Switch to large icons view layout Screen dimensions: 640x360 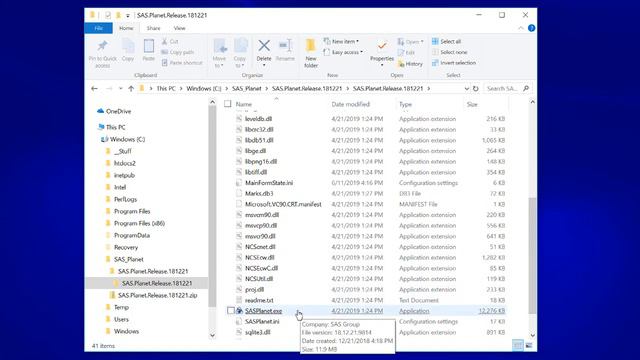pyautogui.click(x=529, y=346)
